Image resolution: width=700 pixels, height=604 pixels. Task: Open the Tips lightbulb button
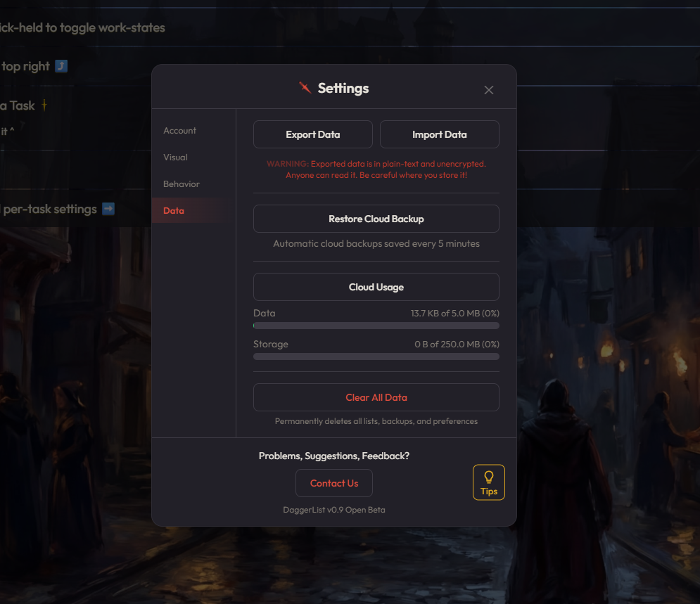(489, 482)
